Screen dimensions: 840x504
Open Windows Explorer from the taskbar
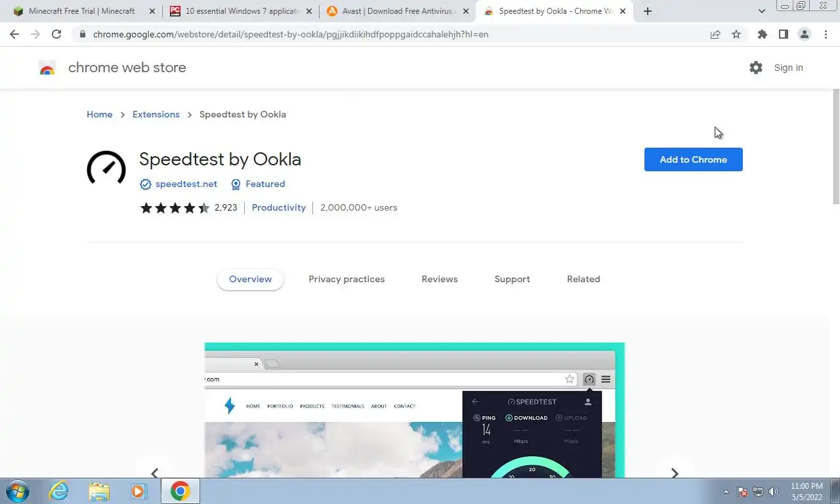[x=99, y=491]
